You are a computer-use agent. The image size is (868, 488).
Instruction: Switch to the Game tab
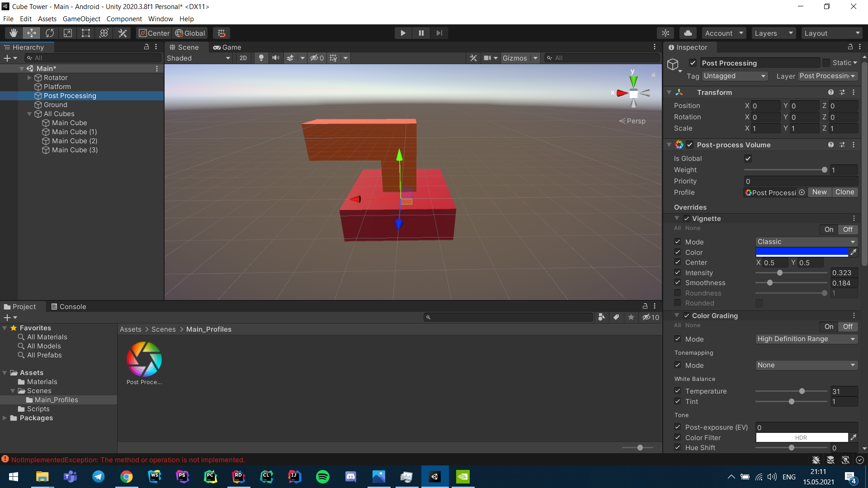click(x=227, y=47)
